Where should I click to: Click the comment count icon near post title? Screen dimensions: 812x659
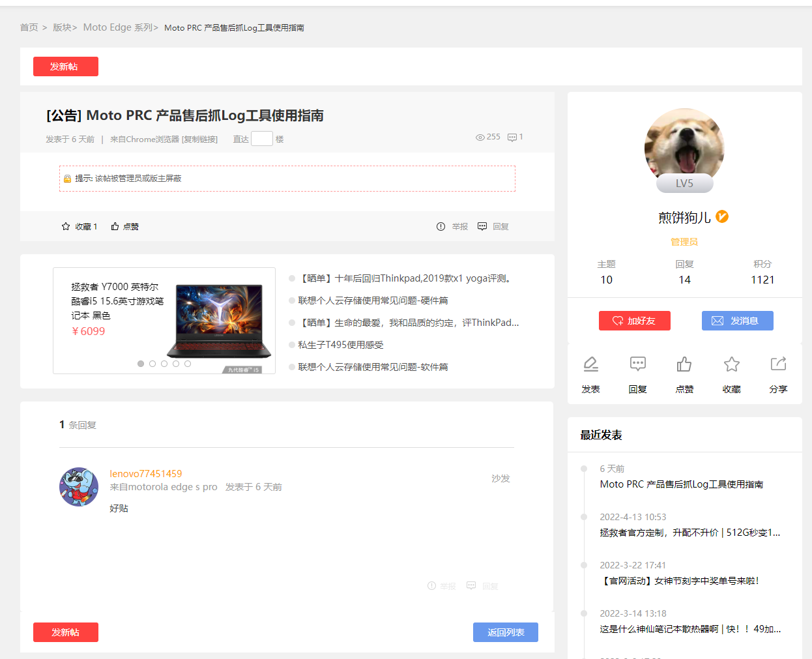[512, 137]
